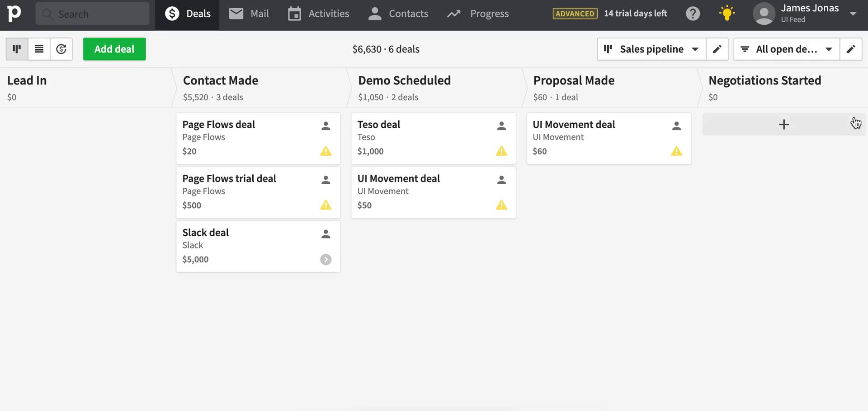Click person icon on $50 UI Movement deal
The width and height of the screenshot is (868, 411).
(x=501, y=180)
